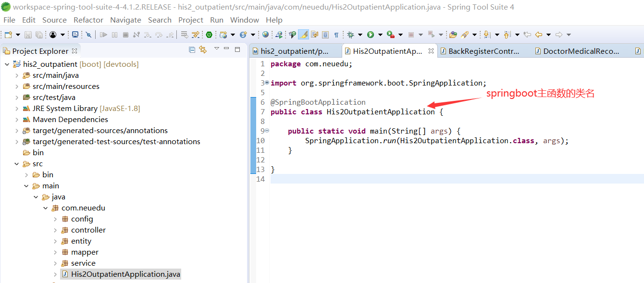Click the Terminate stop icon
The height and width of the screenshot is (283, 644).
(125, 35)
